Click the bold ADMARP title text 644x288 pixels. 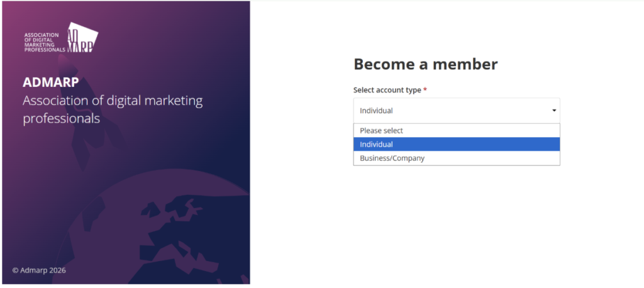50,82
